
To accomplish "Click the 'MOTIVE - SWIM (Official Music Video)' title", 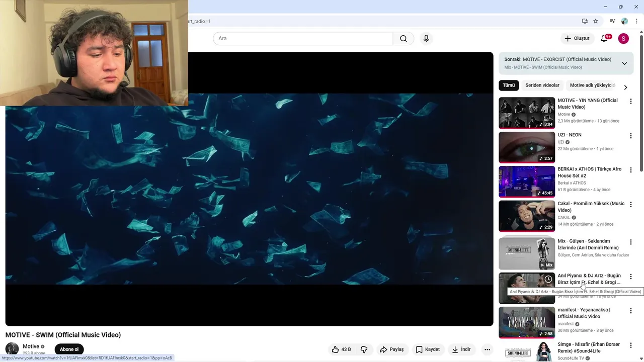I will coord(63,335).
